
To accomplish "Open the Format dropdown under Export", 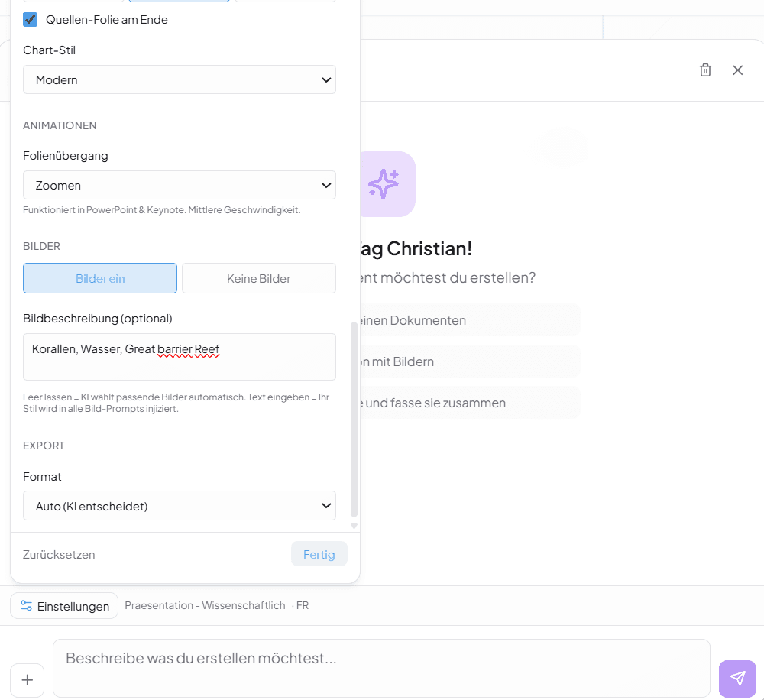I will pyautogui.click(x=180, y=506).
